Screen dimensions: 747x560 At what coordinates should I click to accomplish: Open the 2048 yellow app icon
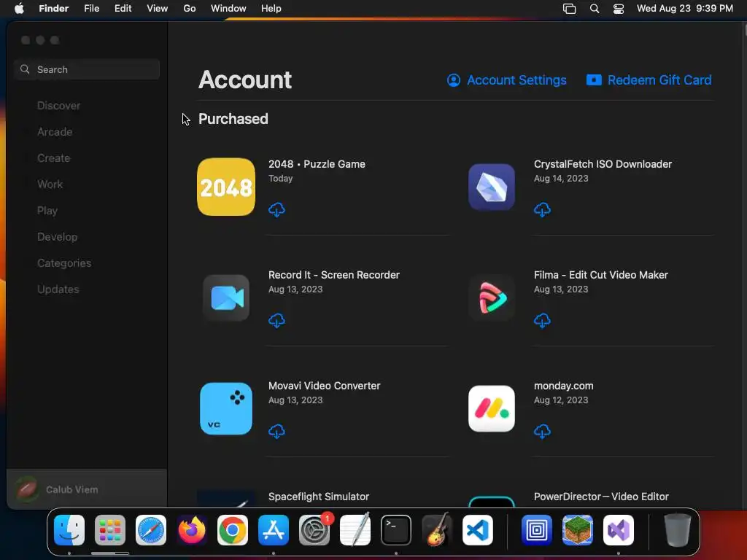(226, 187)
